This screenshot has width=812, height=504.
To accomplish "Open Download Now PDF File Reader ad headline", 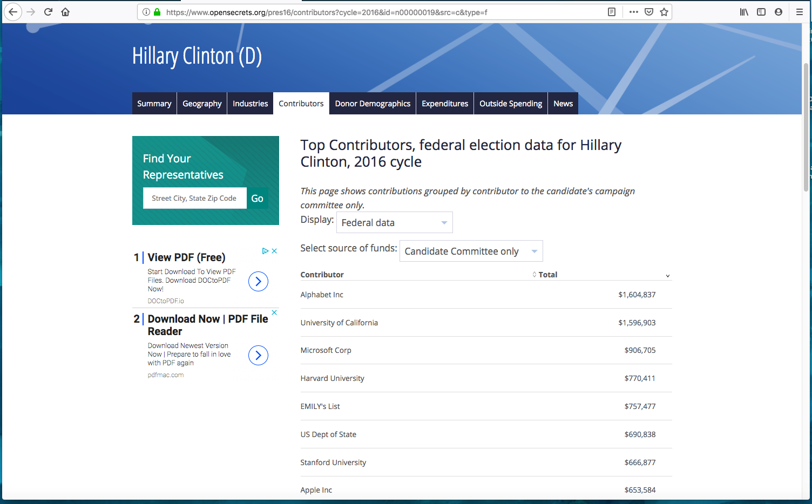I will pos(208,325).
